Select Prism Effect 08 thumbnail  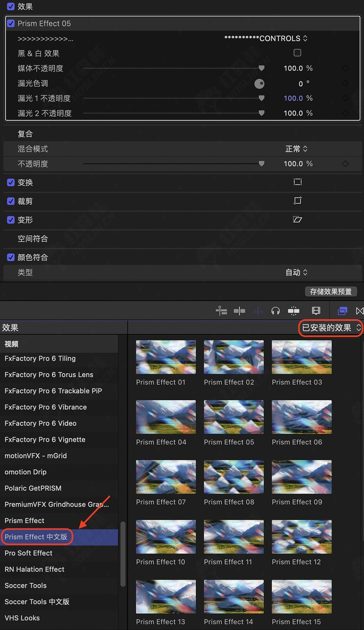[x=234, y=477]
